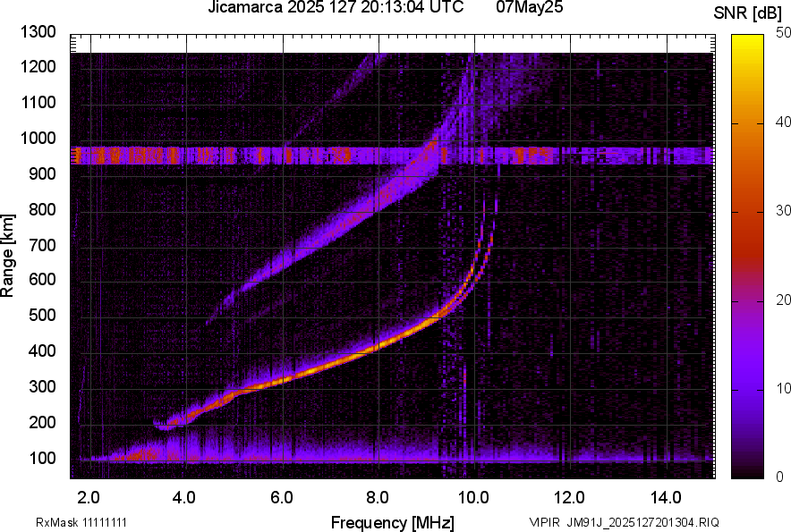Click frequency tick label '14.0'
Image resolution: width=791 pixels, height=532 pixels.
pyautogui.click(x=666, y=498)
